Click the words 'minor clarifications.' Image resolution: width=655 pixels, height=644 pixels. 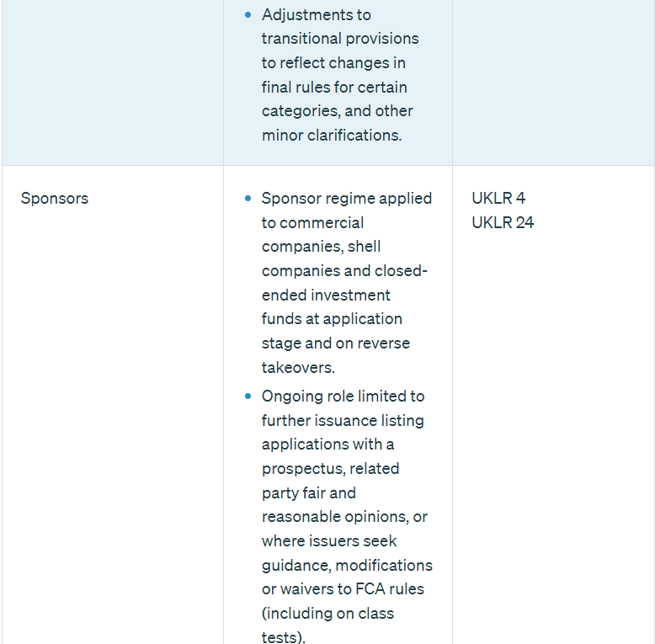click(332, 136)
